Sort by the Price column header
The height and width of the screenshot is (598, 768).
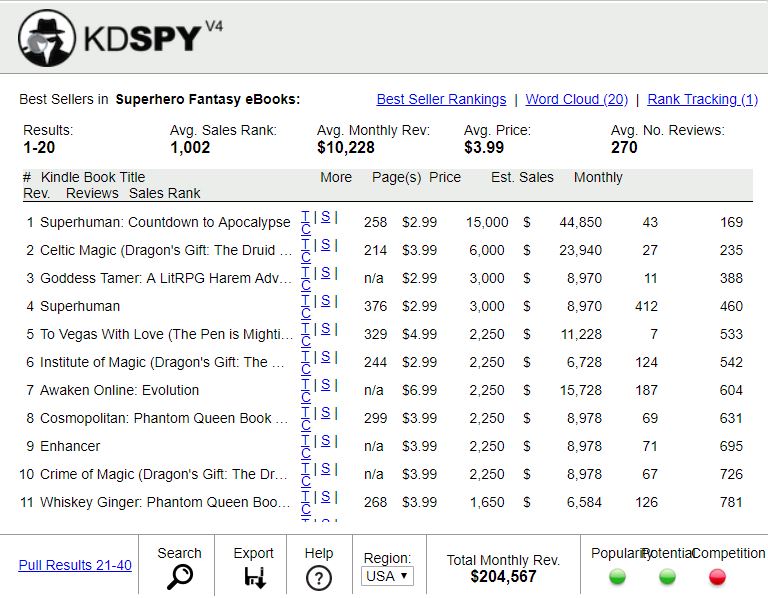445,177
